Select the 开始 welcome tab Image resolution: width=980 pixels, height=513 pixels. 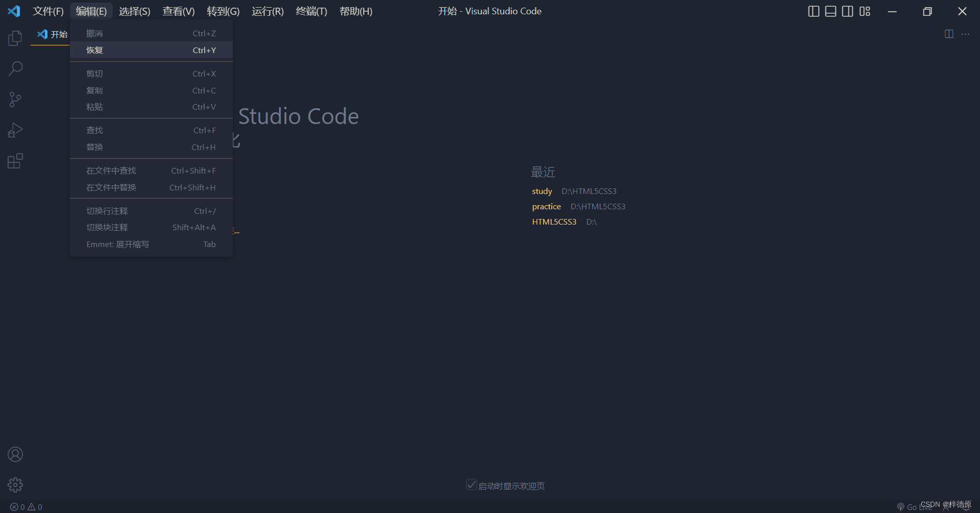(51, 34)
